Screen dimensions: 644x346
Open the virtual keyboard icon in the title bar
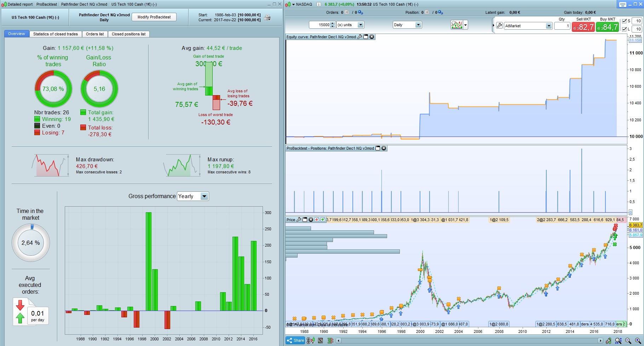tap(623, 4)
